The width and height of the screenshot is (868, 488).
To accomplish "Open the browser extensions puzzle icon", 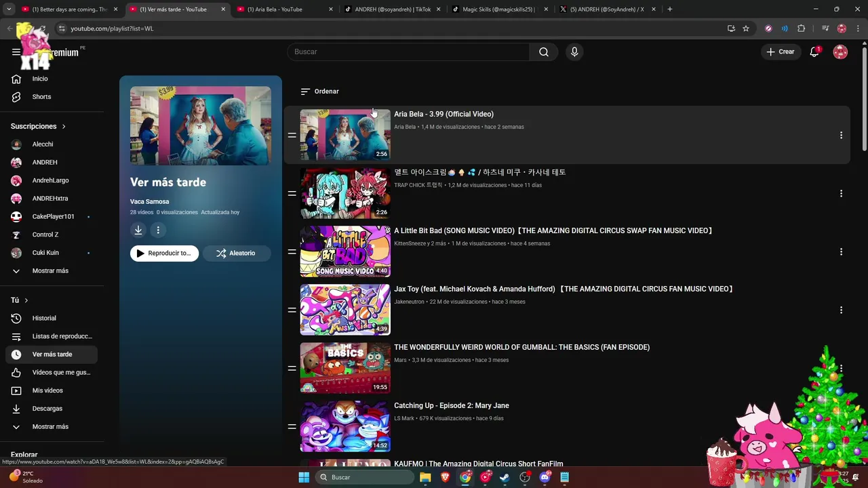I will pos(802,28).
